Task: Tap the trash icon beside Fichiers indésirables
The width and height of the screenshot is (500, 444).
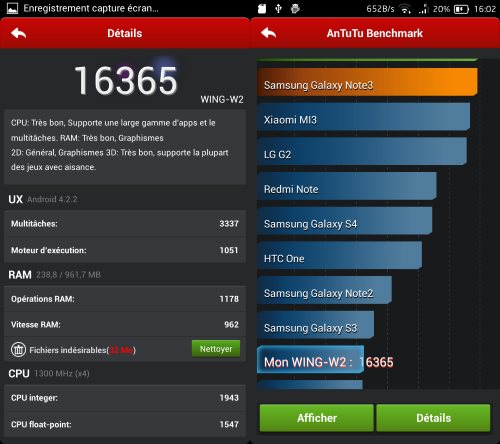Action: click(x=18, y=350)
